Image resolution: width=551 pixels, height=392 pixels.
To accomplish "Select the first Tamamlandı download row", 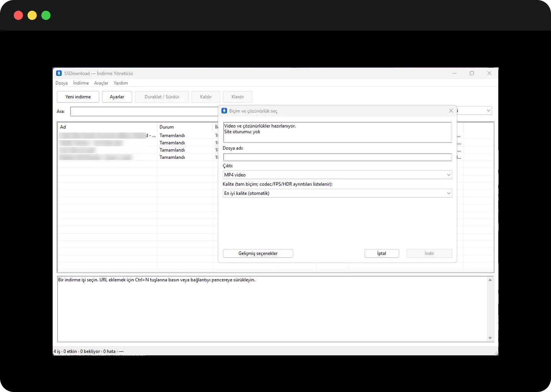I will pos(138,136).
